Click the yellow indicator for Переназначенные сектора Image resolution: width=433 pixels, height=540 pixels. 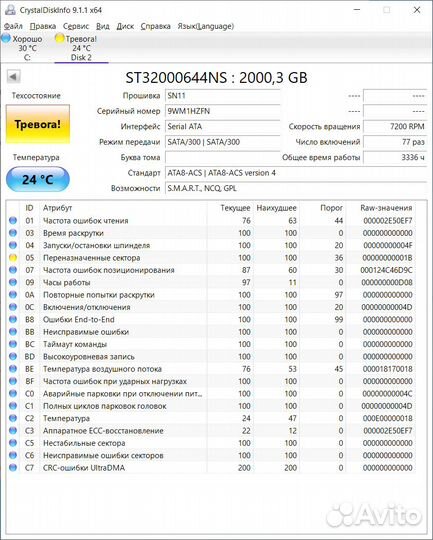pos(13,258)
